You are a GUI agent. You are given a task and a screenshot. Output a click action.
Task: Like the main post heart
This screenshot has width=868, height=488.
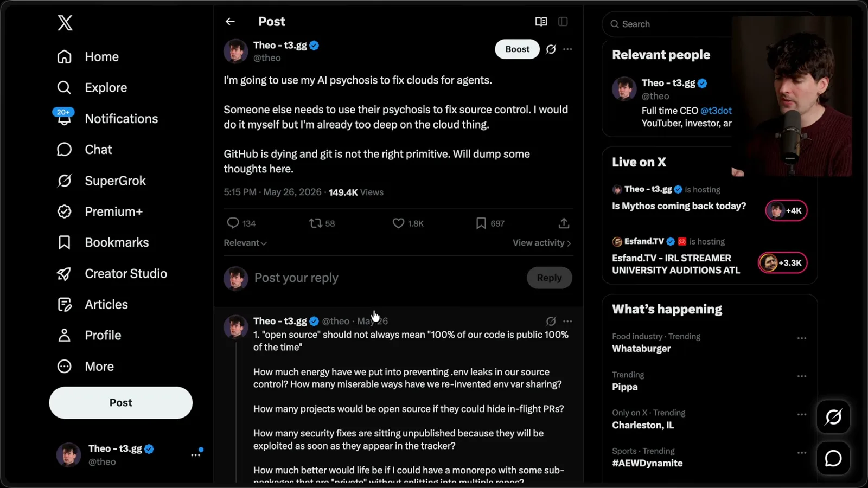pyautogui.click(x=398, y=223)
